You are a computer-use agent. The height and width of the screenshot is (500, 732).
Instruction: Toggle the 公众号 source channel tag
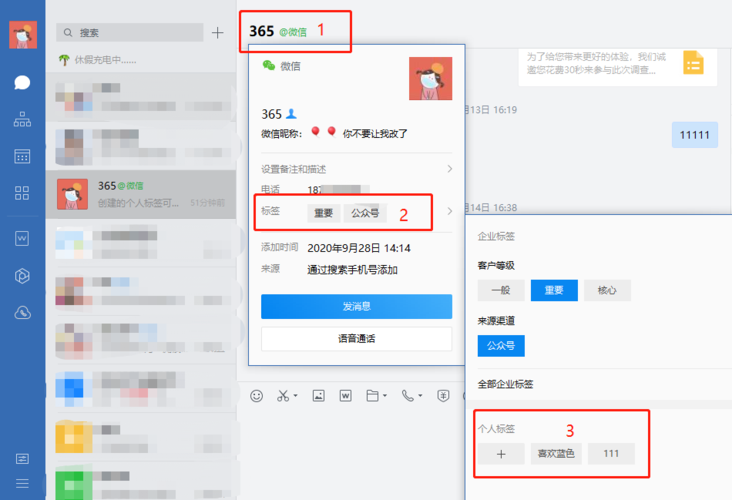point(501,346)
